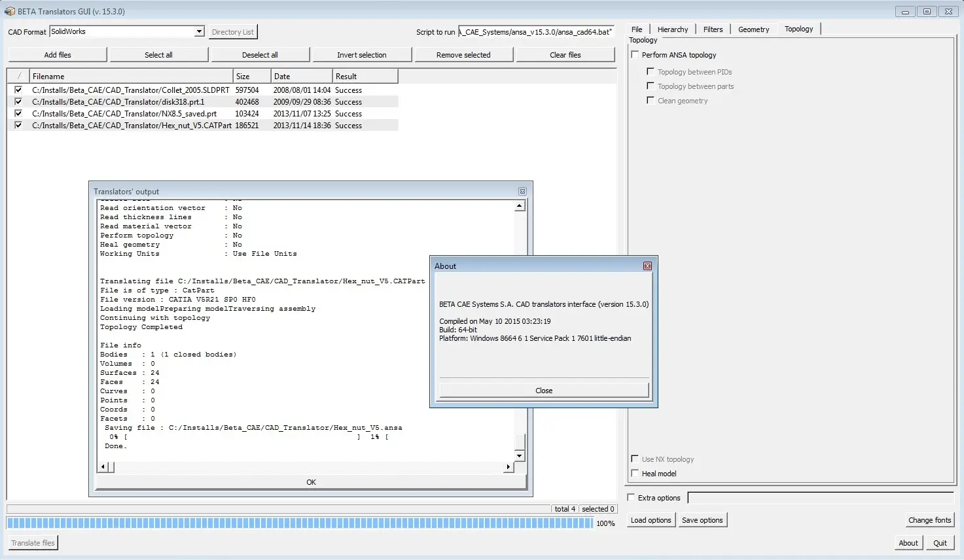Check Topology between PIDs option
964x560 pixels.
click(651, 72)
